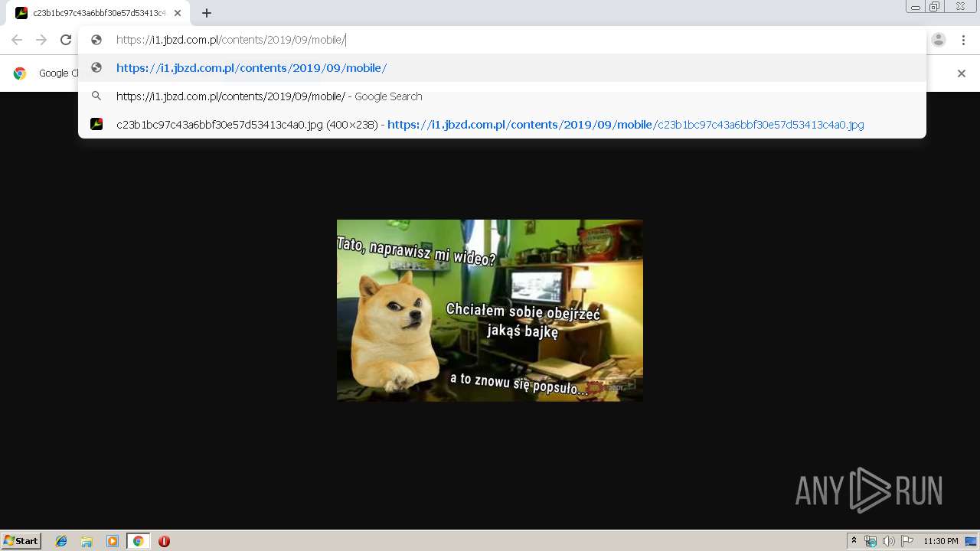Viewport: 980px width, 551px height.
Task: Click the jbzd favicon in third suggestion
Action: tap(96, 124)
